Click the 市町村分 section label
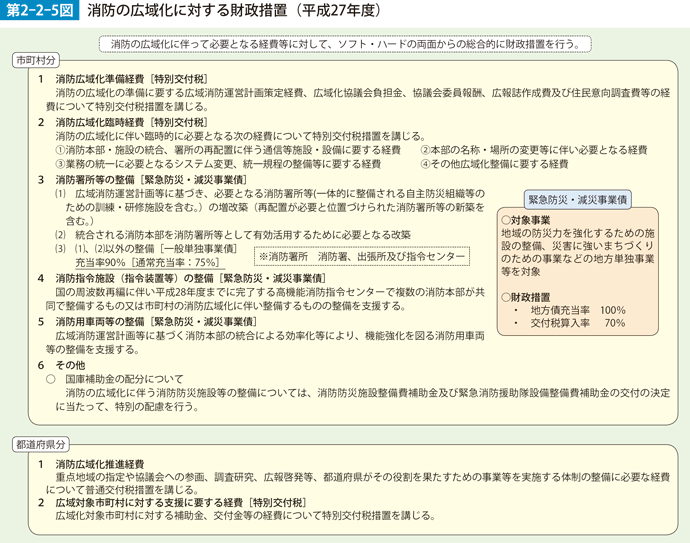 coord(36,60)
